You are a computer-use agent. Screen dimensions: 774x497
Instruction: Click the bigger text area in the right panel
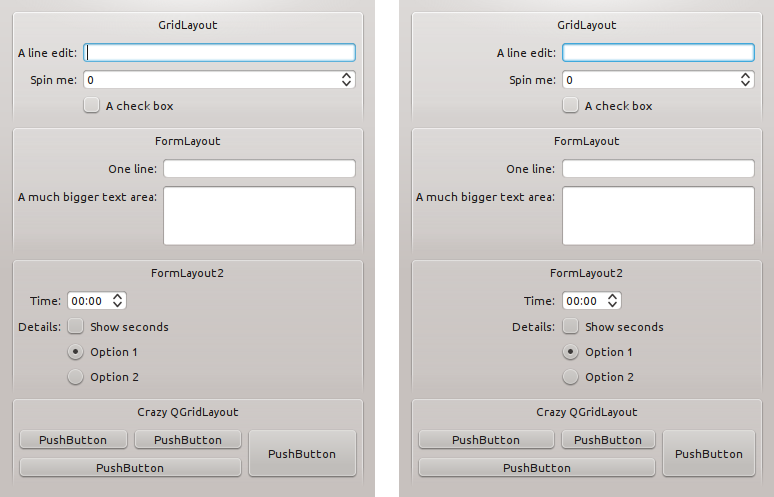pos(658,215)
